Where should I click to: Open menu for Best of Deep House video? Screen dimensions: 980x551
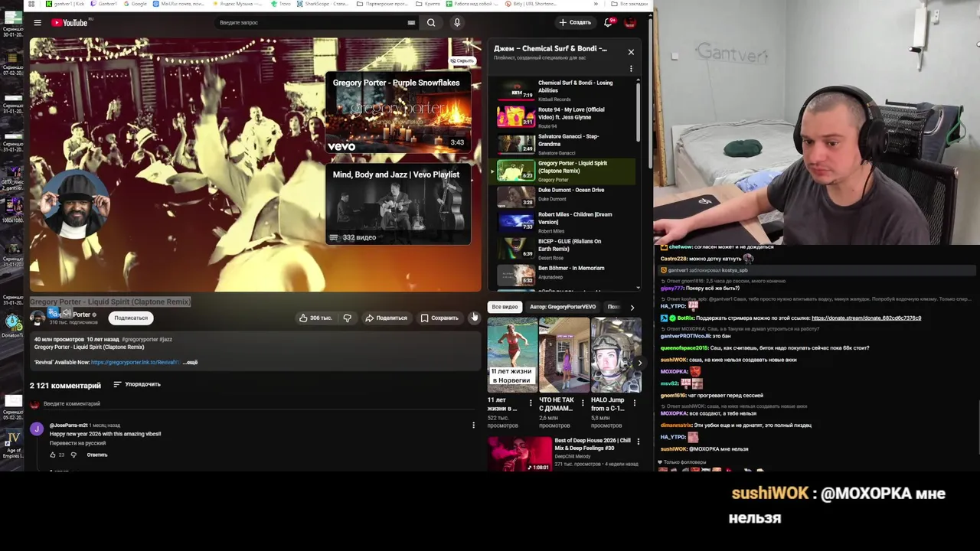pyautogui.click(x=638, y=442)
